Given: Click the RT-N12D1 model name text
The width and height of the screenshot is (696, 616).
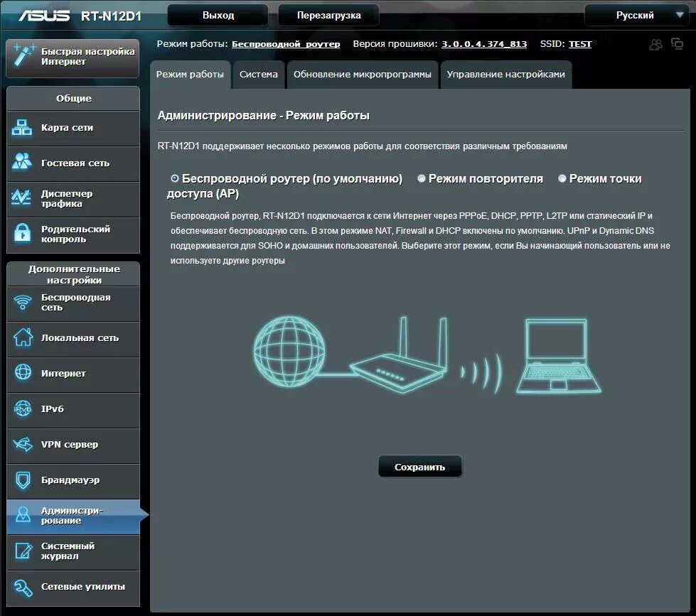Looking at the screenshot, I should pos(111,16).
